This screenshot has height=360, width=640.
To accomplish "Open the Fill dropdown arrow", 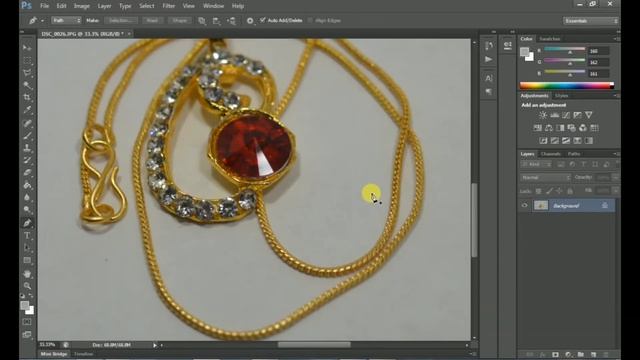I will coord(615,191).
